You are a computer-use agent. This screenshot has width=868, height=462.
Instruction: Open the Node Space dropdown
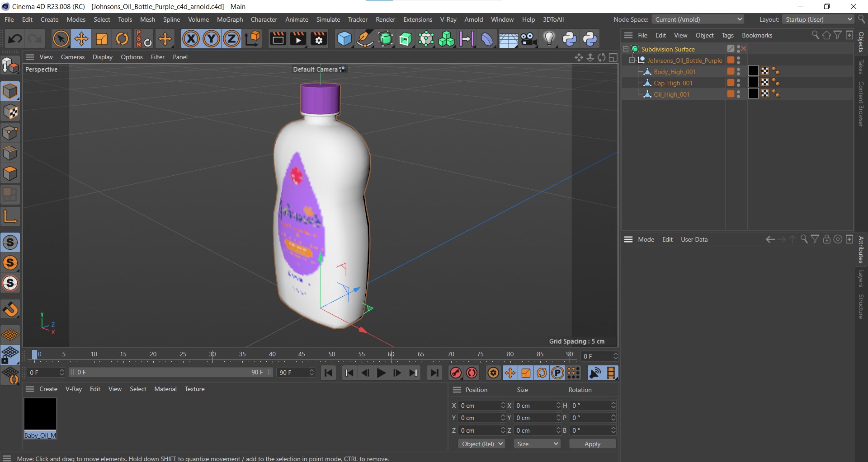coord(698,19)
